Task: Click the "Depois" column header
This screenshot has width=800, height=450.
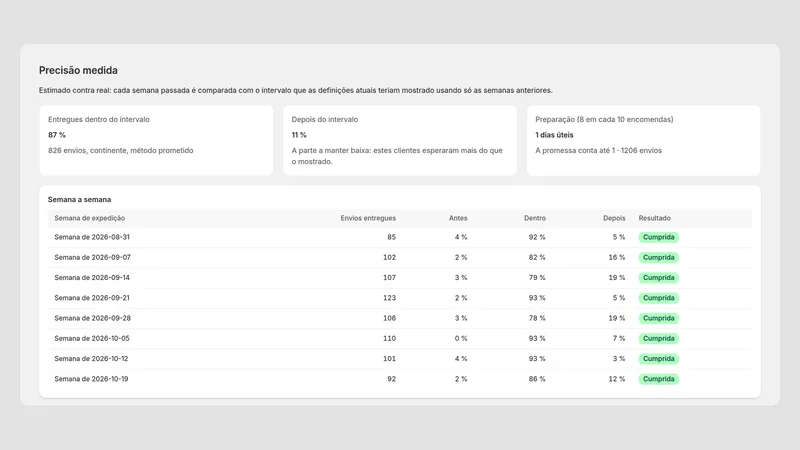Action: tap(614, 218)
